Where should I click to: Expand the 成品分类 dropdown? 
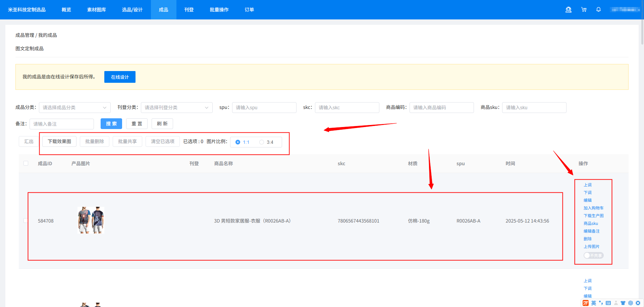[74, 108]
